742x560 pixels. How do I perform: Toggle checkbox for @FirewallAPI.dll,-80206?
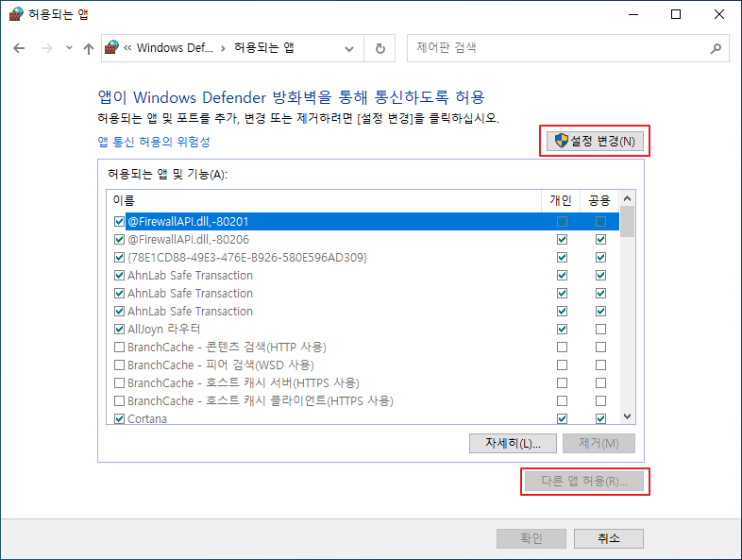click(119, 240)
